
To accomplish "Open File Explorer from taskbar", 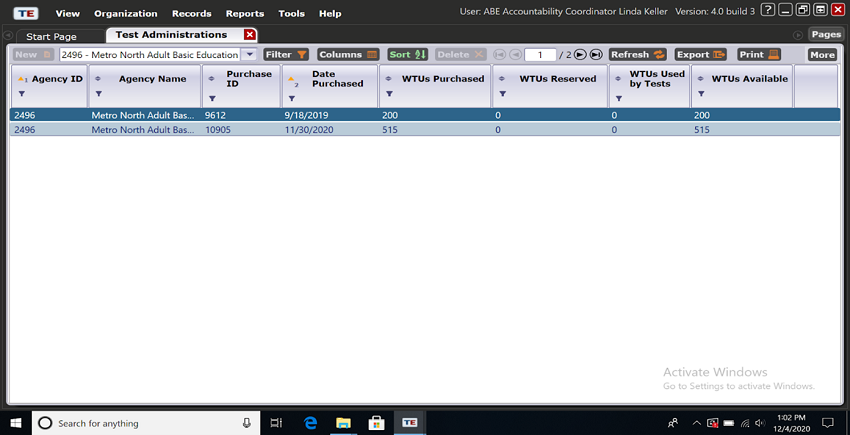I will pyautogui.click(x=343, y=423).
